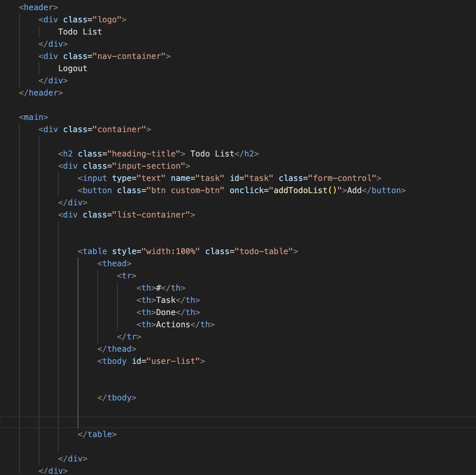
Task: Click the Task table header text
Action: coord(166,300)
